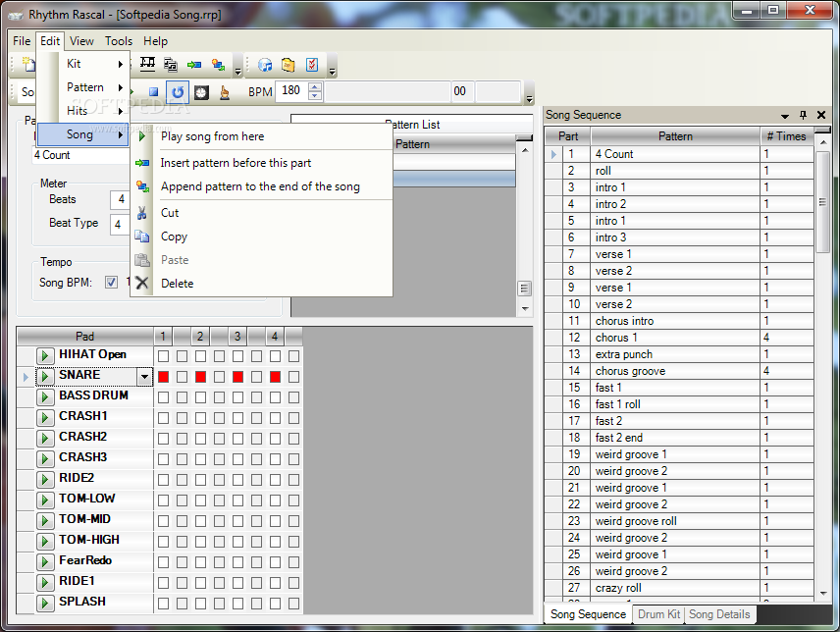840x632 pixels.
Task: Play the RIDE1 pad sample
Action: (45, 583)
